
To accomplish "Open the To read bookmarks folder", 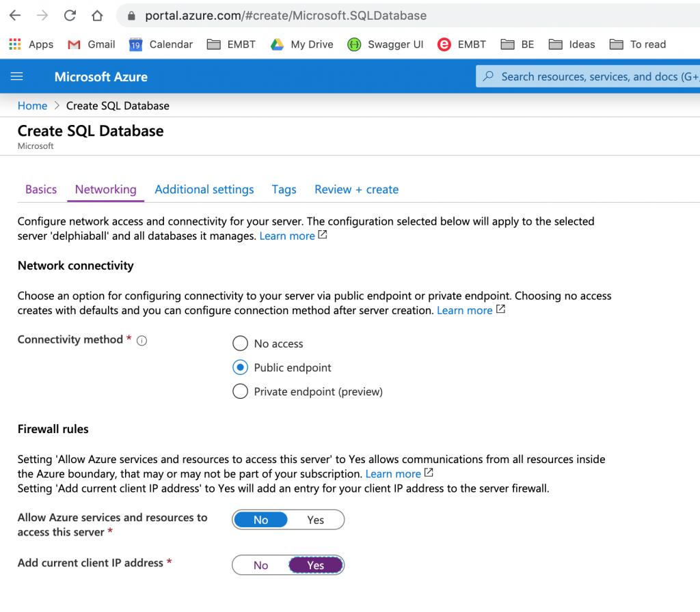I will tap(638, 44).
